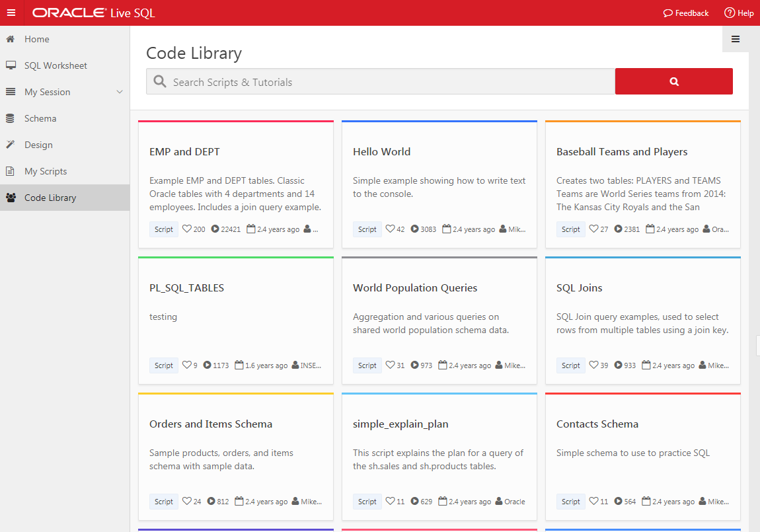
Task: Click the Code Library people icon
Action: (x=11, y=197)
